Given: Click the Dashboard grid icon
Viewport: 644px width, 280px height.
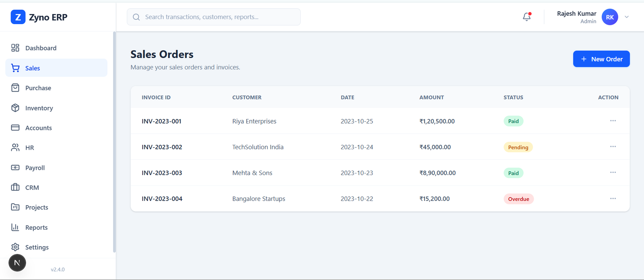Looking at the screenshot, I should [15, 48].
